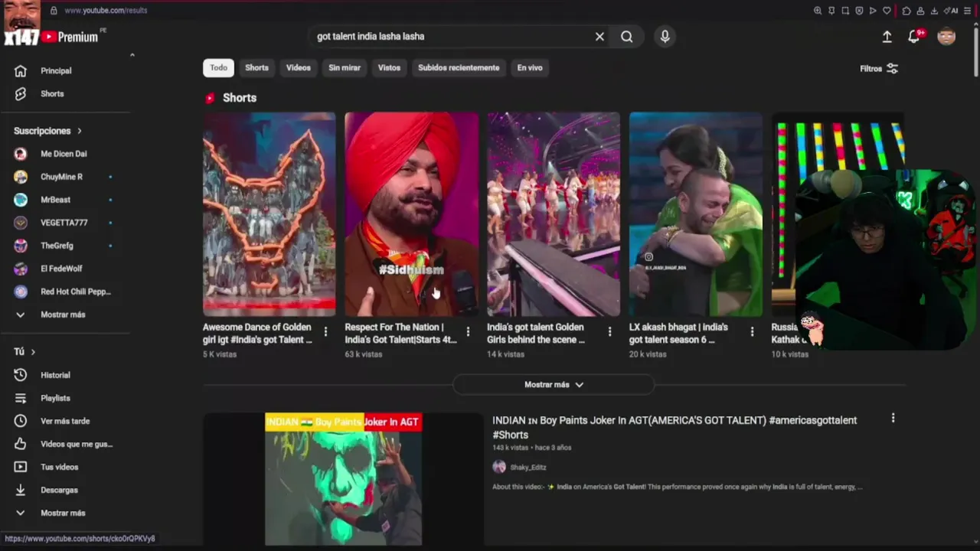Viewport: 980px width, 551px height.
Task: Open browser downloads icon
Action: point(934,11)
